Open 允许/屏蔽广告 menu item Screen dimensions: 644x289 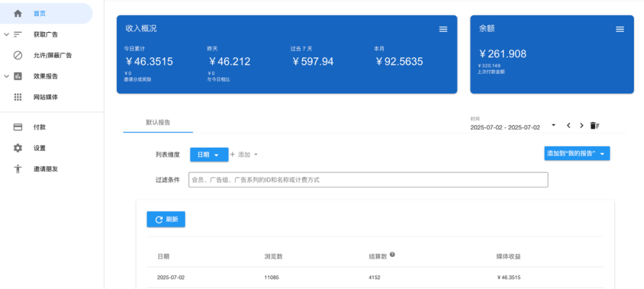(52, 55)
